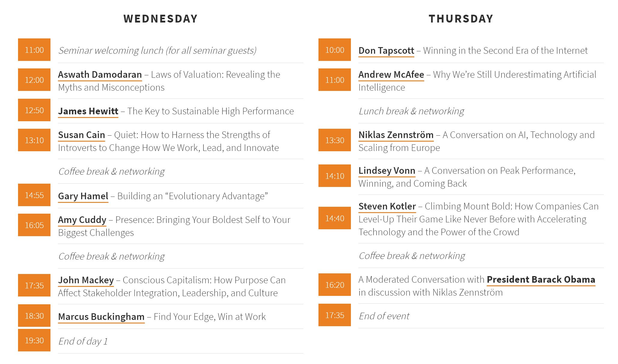Click the Wednesday 14:55 time badge
Screen dimensions: 618x364
pyautogui.click(x=34, y=195)
